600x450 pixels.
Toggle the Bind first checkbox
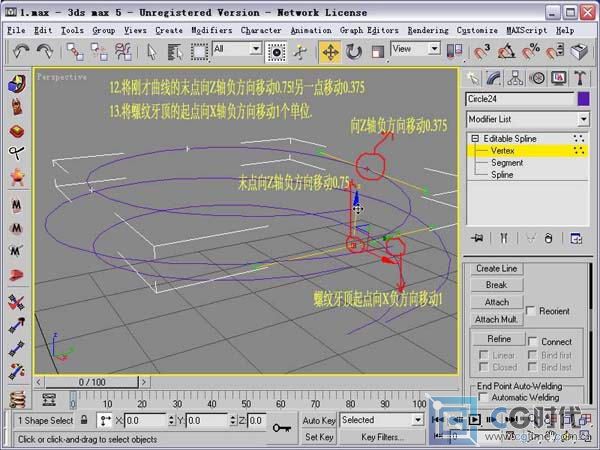(532, 355)
